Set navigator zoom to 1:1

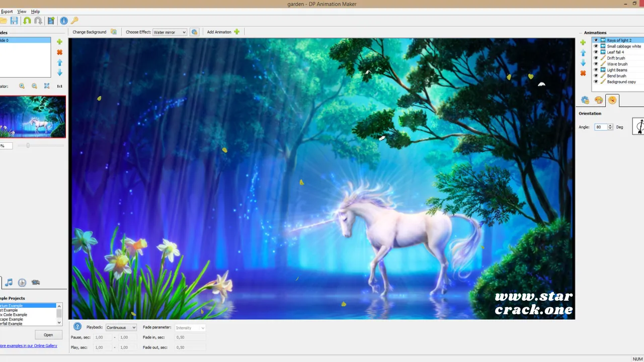59,86
